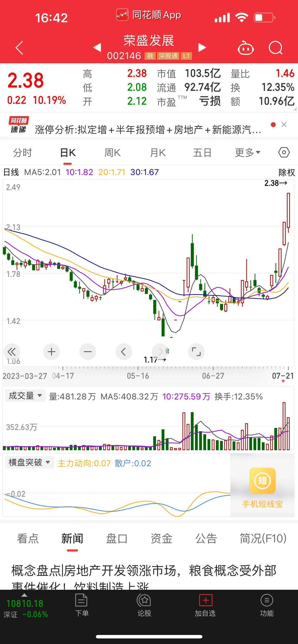Tap the MA5:2.01 indicator label
Image resolution: width=298 pixels, height=644 pixels.
pos(42,172)
